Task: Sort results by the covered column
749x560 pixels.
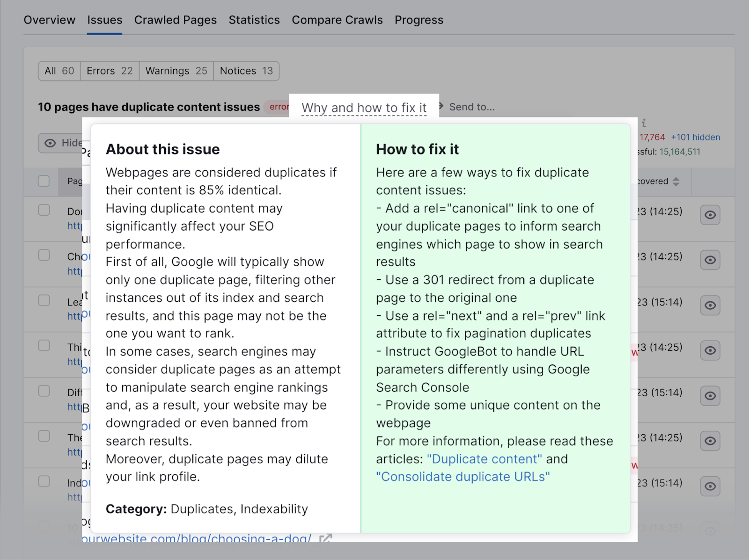Action: tap(677, 182)
